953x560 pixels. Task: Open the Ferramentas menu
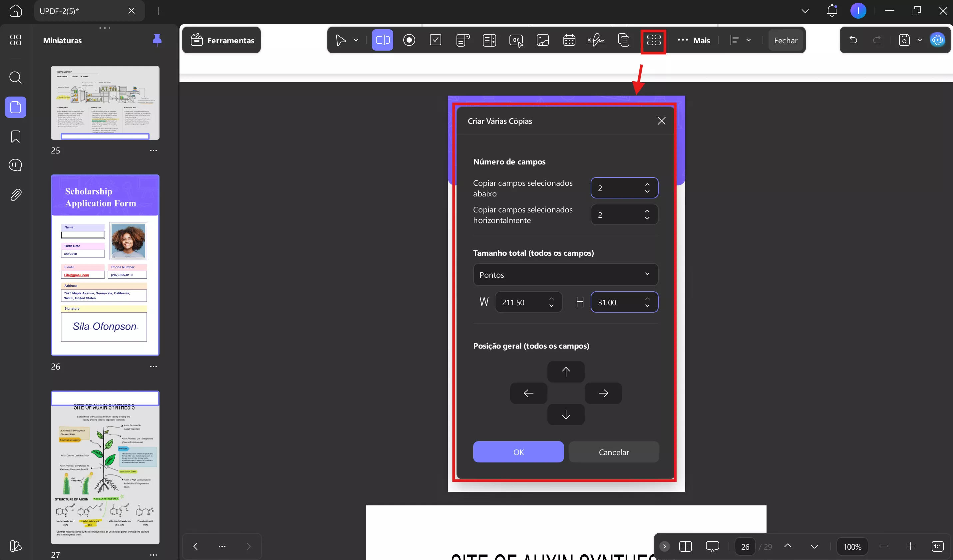(x=222, y=40)
